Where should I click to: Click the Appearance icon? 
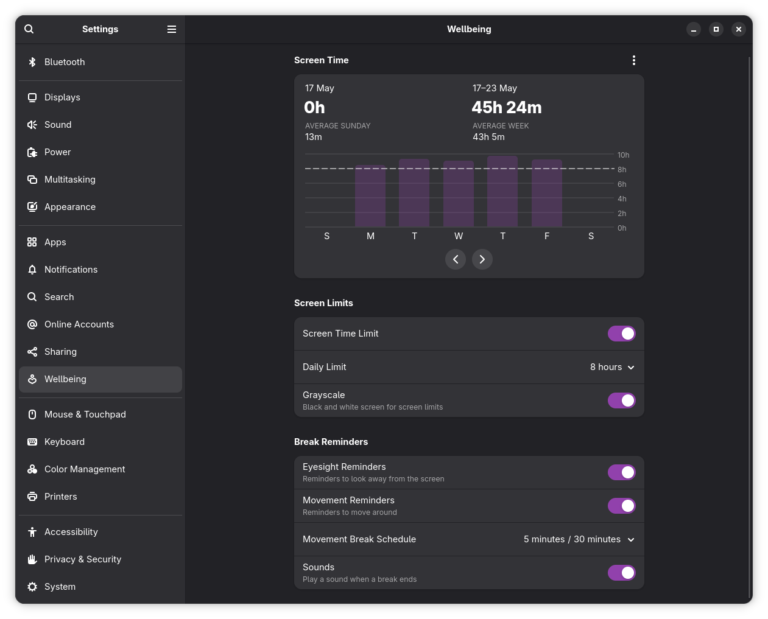[32, 207]
